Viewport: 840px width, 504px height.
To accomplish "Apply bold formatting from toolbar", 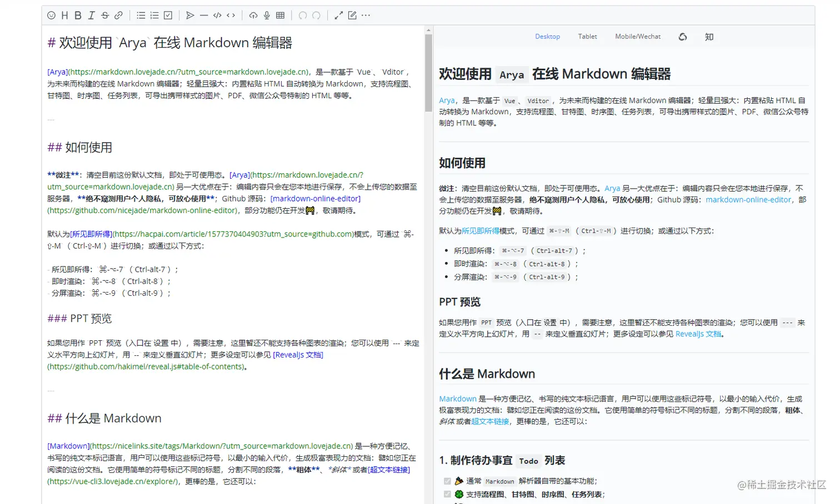I will 78,16.
